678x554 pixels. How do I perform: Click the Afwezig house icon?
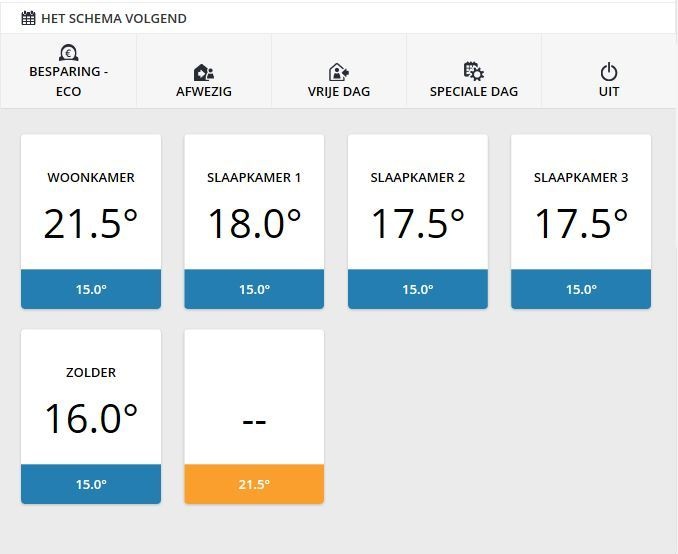click(x=203, y=72)
